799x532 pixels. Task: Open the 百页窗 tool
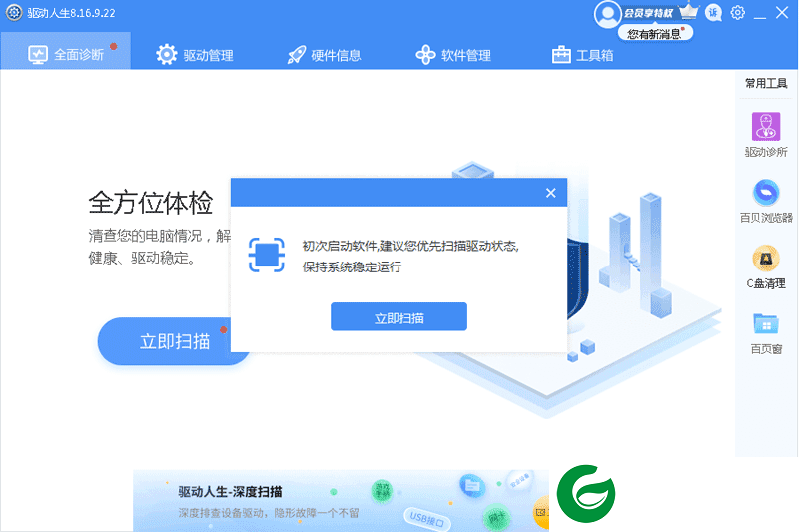[x=766, y=333]
